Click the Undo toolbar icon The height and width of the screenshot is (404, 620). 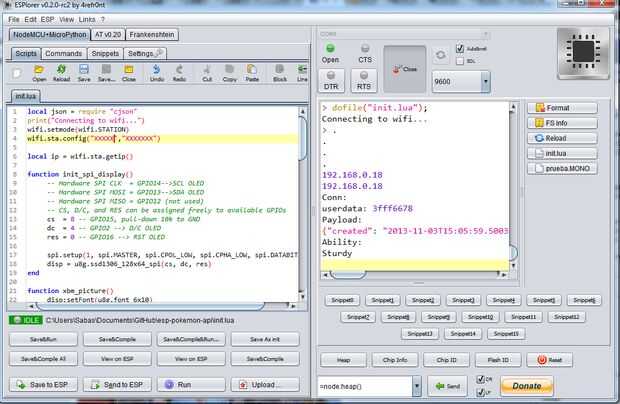click(157, 70)
